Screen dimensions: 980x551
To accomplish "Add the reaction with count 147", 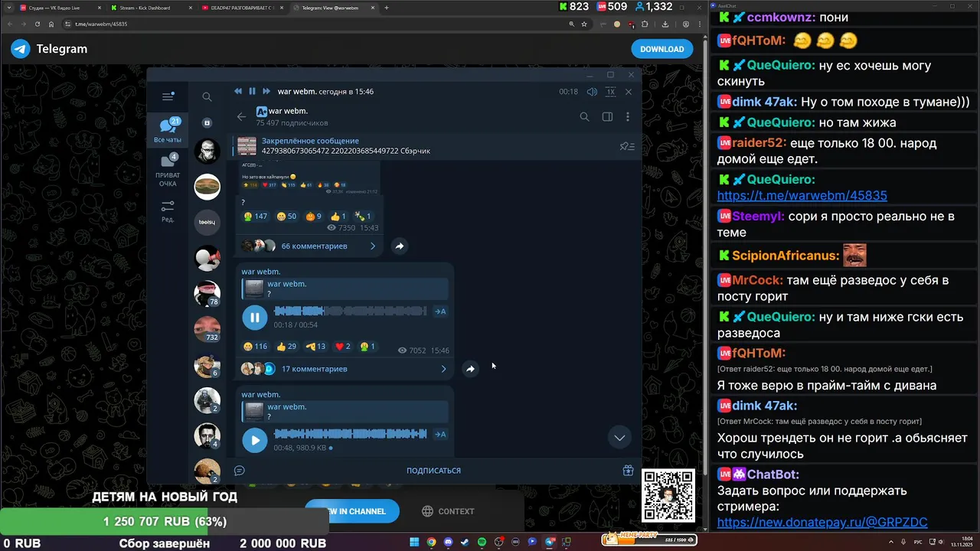I will (x=256, y=217).
